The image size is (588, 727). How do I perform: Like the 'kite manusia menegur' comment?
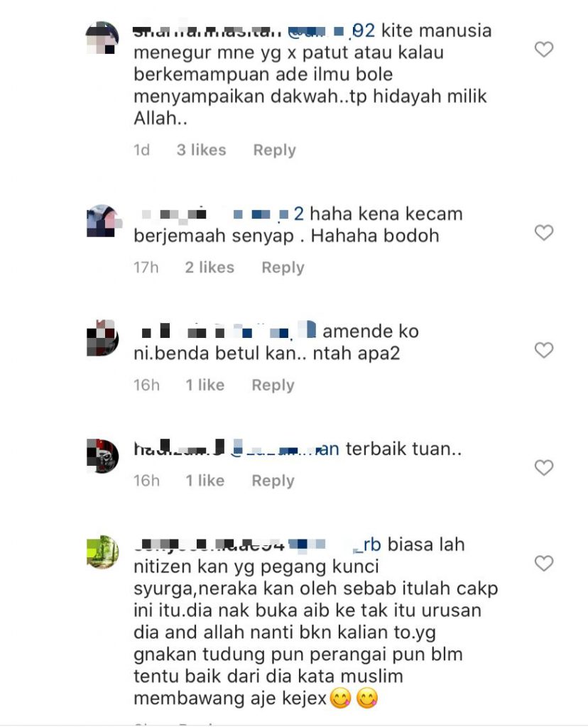coord(544,49)
